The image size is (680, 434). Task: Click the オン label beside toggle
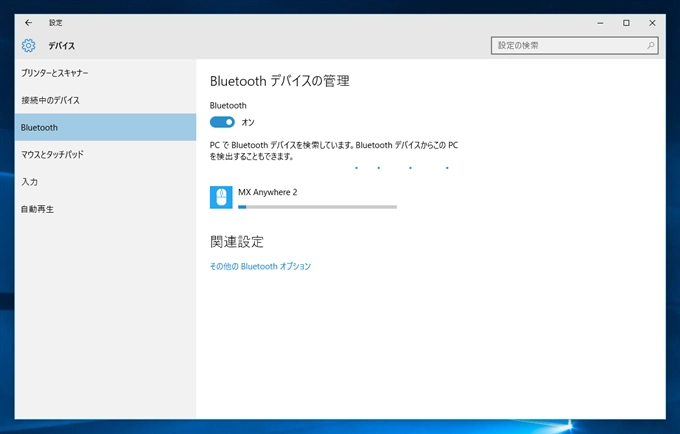248,122
